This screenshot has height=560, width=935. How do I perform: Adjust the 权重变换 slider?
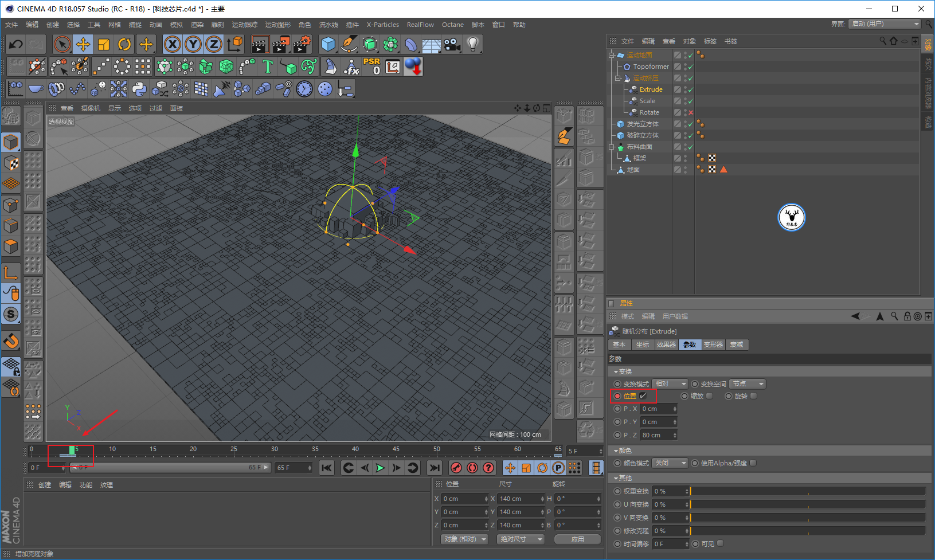click(808, 491)
